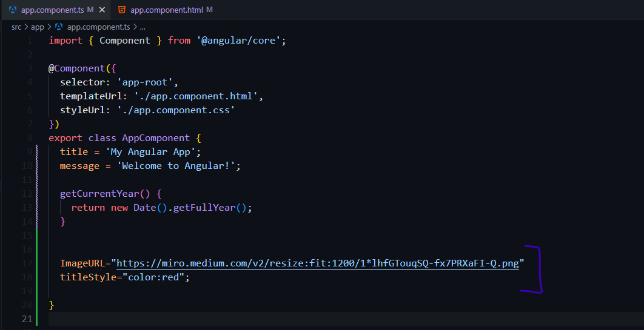This screenshot has height=330, width=644.
Task: Expand the breadcrumb ellipsis symbol
Action: tap(143, 27)
